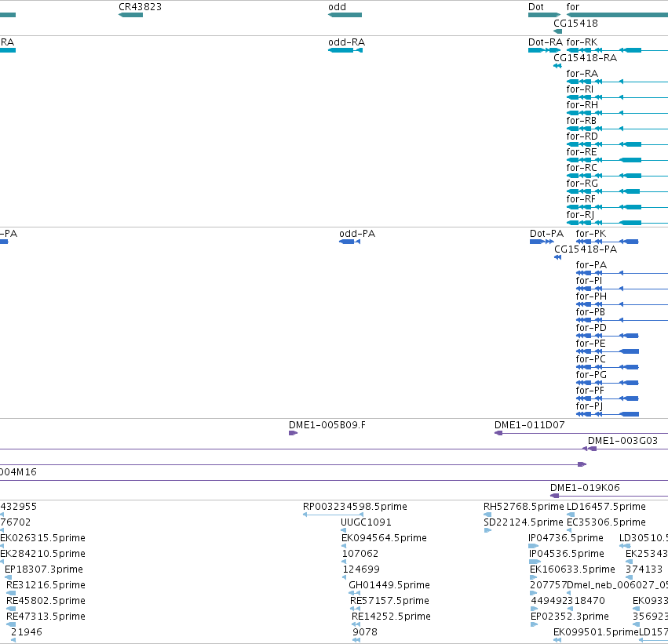This screenshot has height=644, width=668.
Task: Select the Dot gene glyph
Action: coord(545,15)
